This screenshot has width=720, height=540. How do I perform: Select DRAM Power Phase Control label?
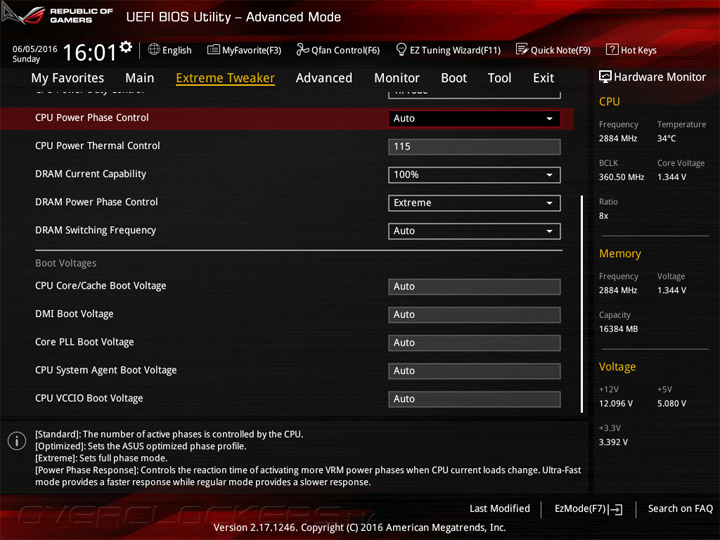point(96,202)
